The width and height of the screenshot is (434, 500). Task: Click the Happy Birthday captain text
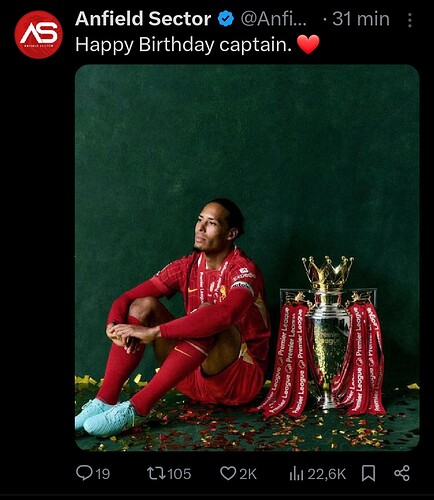(x=183, y=45)
